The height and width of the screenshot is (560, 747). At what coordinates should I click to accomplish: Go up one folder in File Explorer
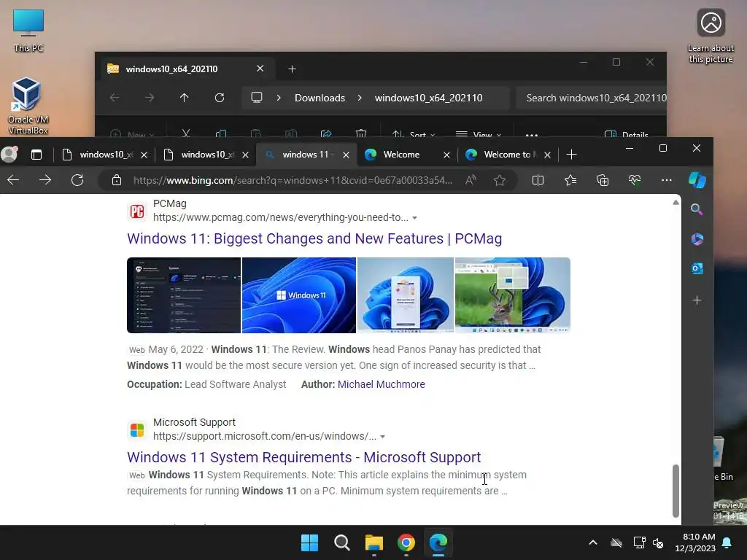[184, 98]
